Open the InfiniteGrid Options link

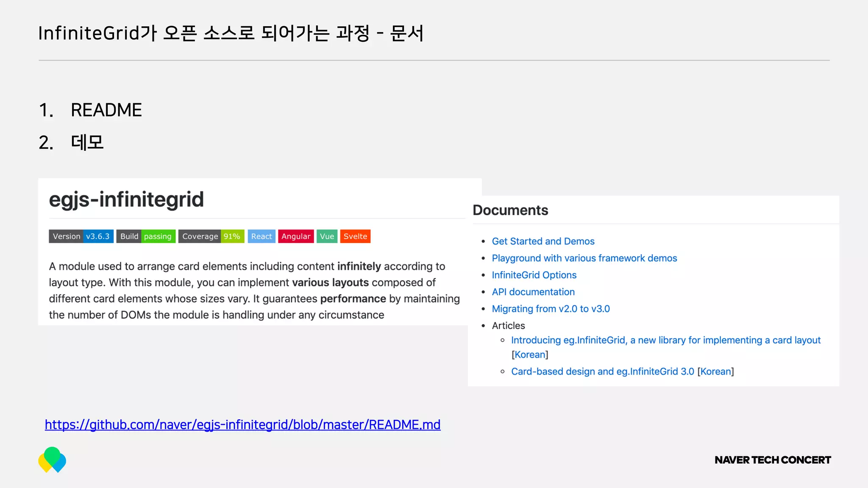(x=534, y=275)
